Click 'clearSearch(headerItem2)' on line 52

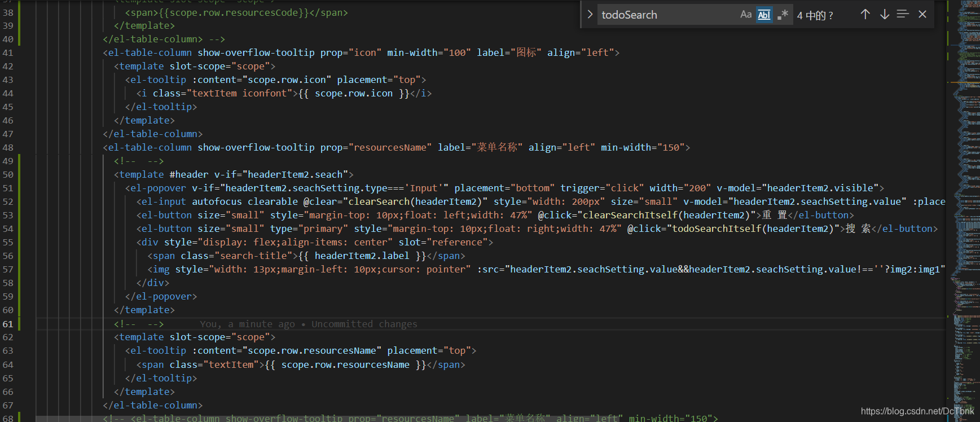[415, 201]
